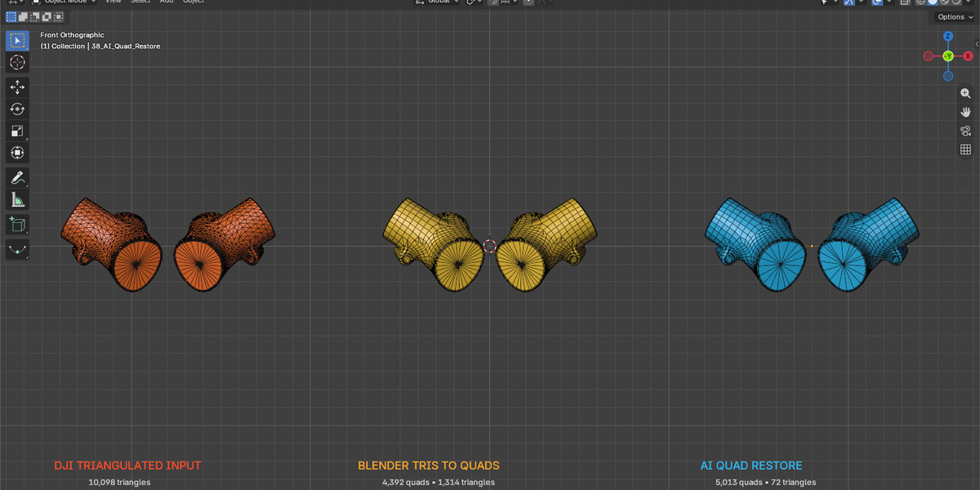The image size is (980, 490).
Task: Select the right orange triangulated mesh
Action: [224, 244]
